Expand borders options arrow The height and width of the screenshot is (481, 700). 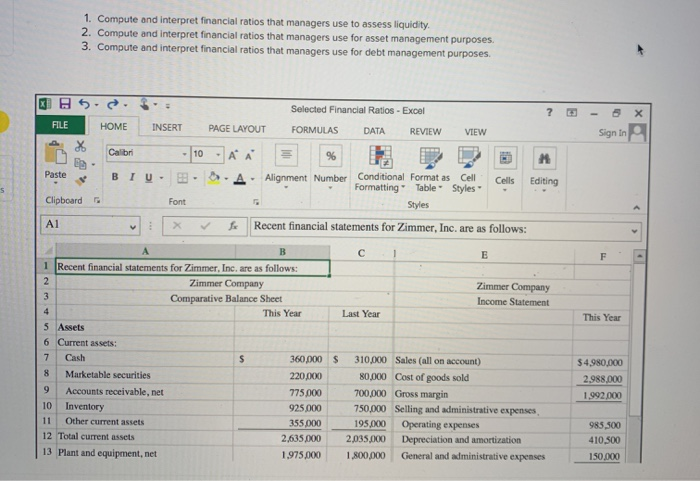pyautogui.click(x=195, y=179)
